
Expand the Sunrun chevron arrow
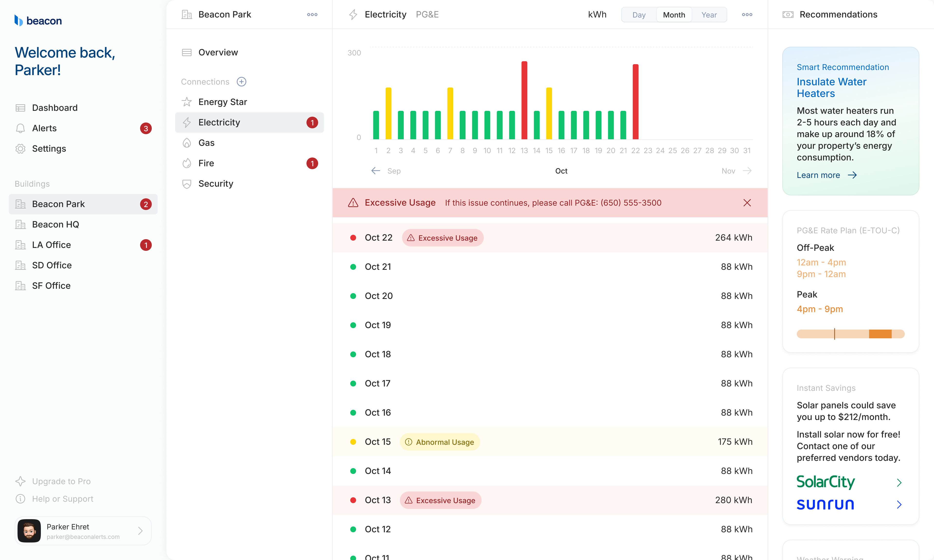pyautogui.click(x=899, y=505)
